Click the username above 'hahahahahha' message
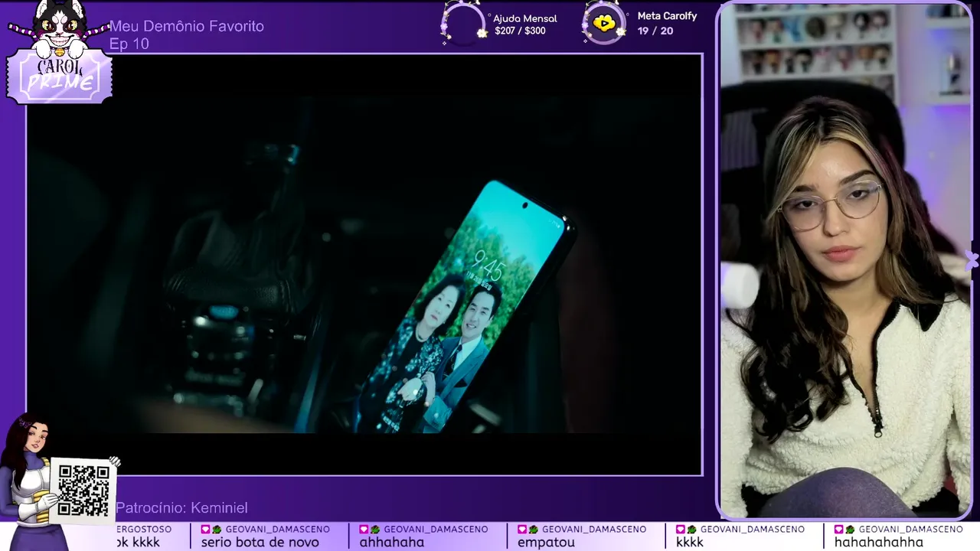 click(x=910, y=529)
